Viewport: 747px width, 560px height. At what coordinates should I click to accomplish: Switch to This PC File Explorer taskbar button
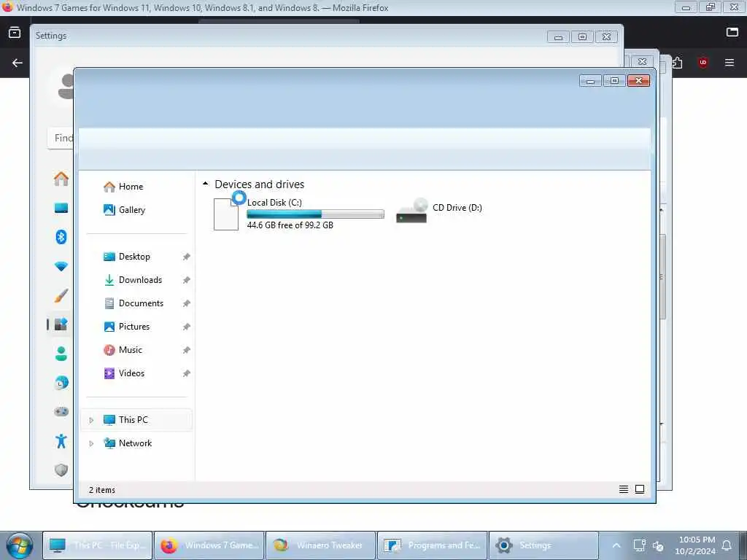[98, 545]
